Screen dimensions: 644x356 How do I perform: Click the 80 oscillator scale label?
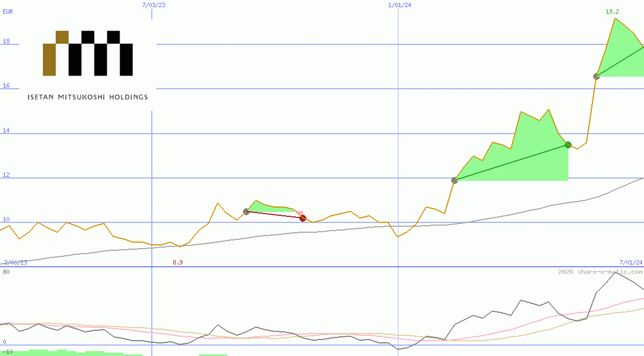point(5,272)
